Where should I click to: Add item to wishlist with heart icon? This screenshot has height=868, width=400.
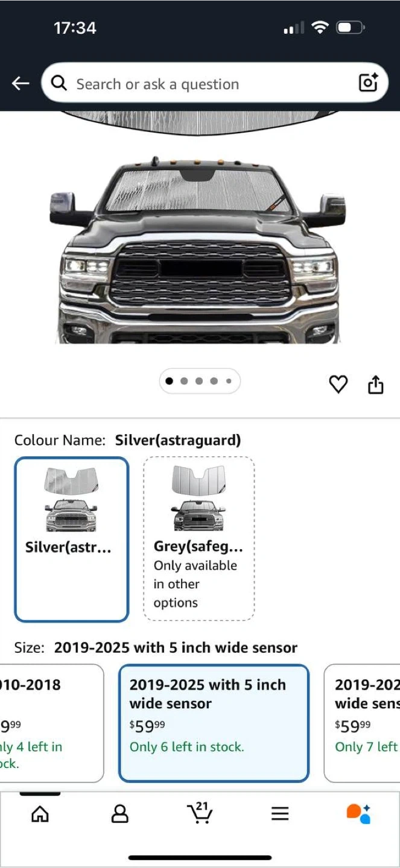(x=338, y=384)
